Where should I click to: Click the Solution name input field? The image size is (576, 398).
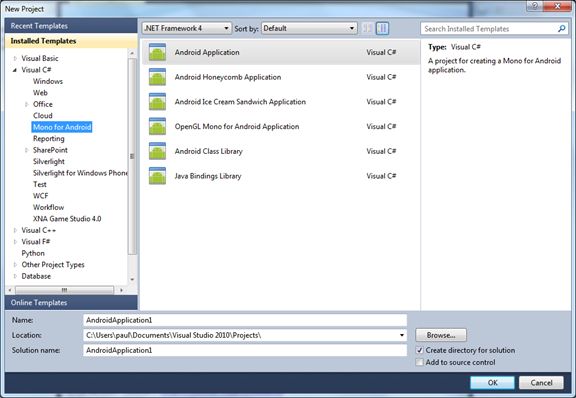pos(245,350)
